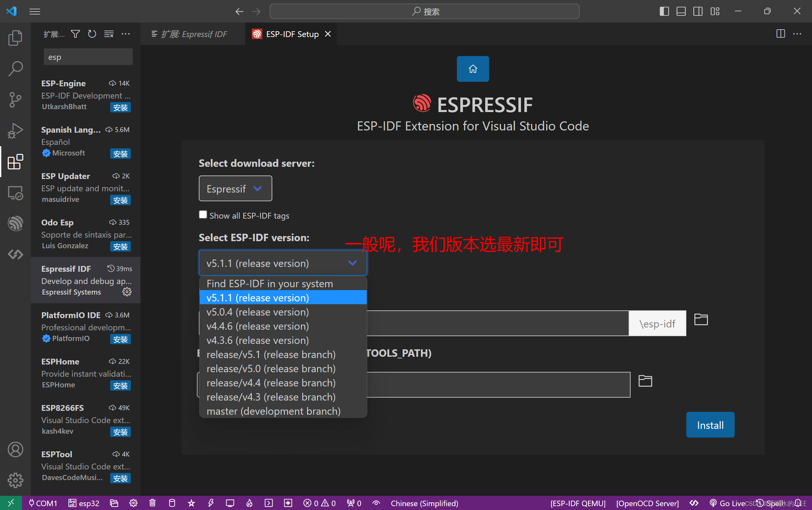
Task: Refresh the extensions list
Action: [92, 34]
